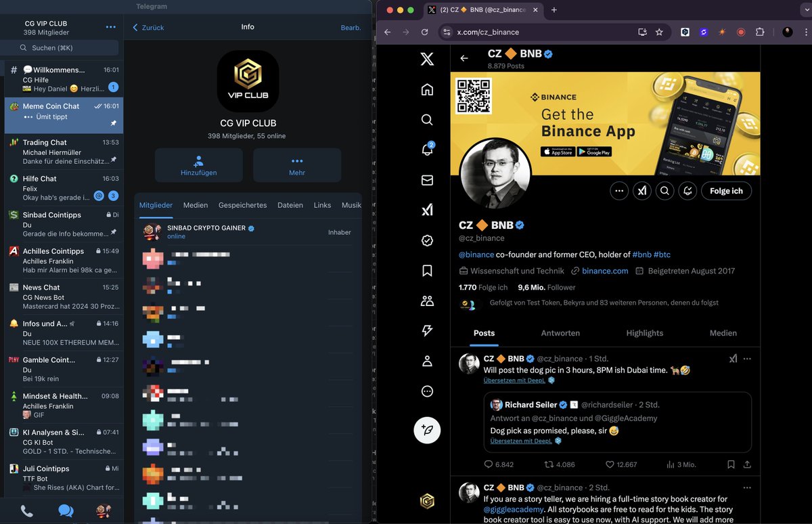
Task: Open Communities in the X sidebar
Action: 427,301
